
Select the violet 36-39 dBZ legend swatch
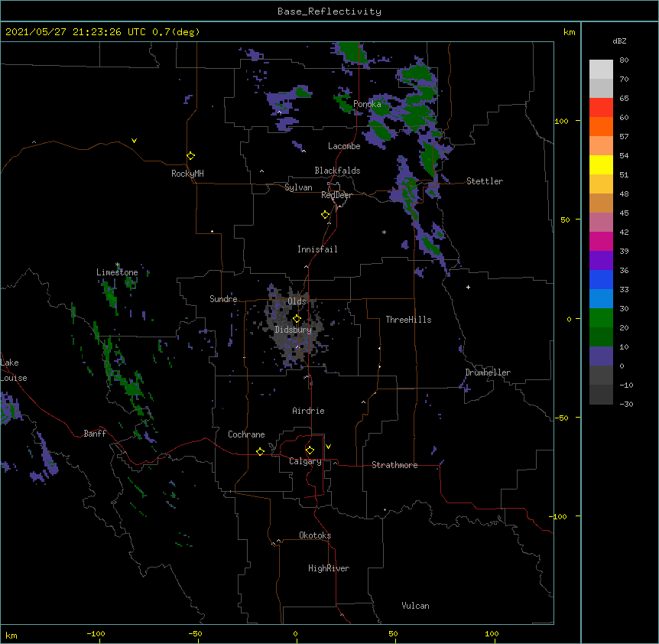[x=601, y=261]
